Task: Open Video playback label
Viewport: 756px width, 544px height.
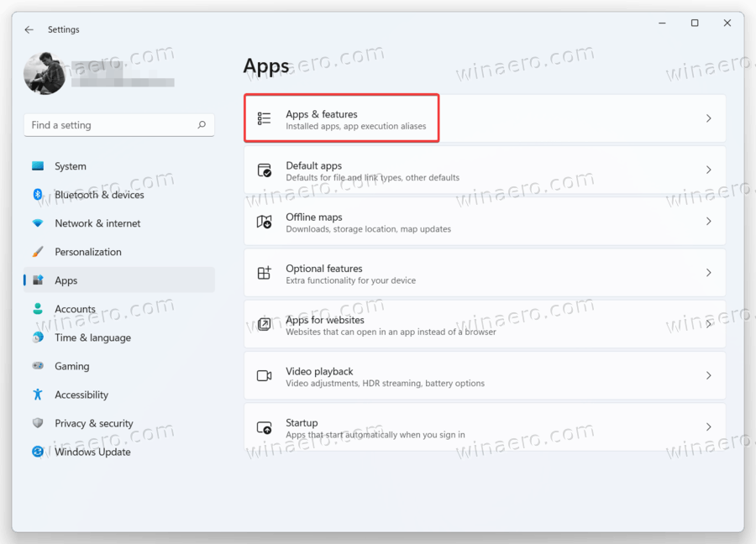Action: 319,372
